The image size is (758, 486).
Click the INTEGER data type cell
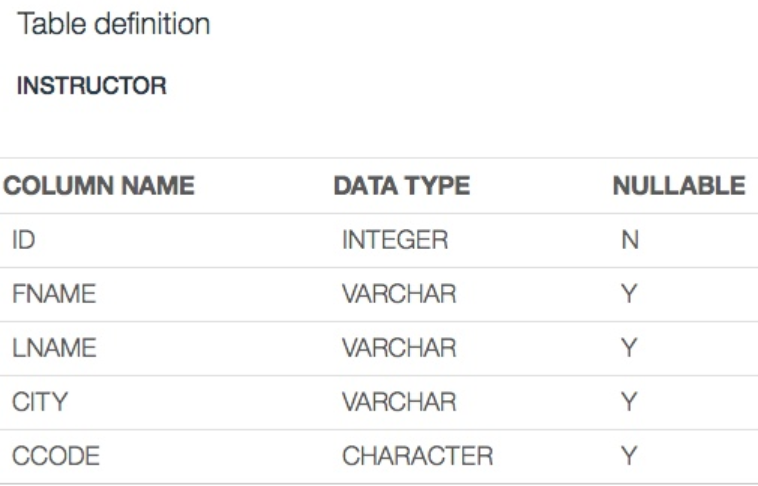pos(395,241)
